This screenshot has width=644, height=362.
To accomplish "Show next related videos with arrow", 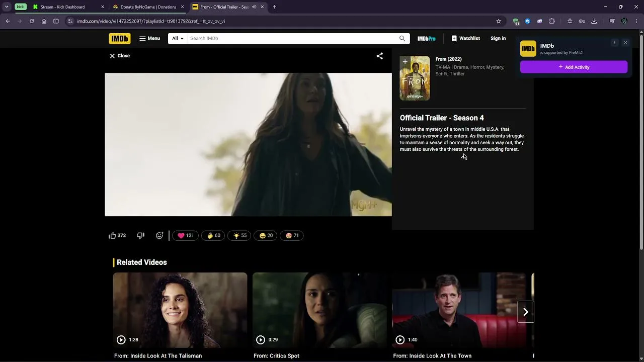I will click(526, 312).
